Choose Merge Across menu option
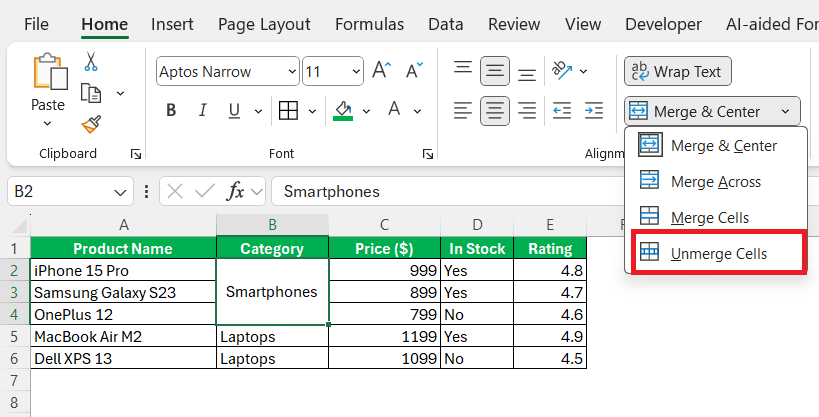 [717, 181]
